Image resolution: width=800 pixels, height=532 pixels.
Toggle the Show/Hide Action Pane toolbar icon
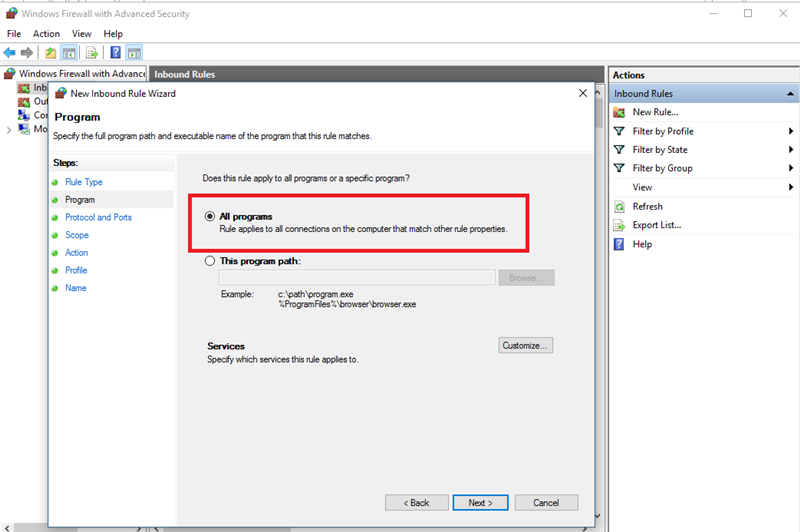tap(134, 52)
